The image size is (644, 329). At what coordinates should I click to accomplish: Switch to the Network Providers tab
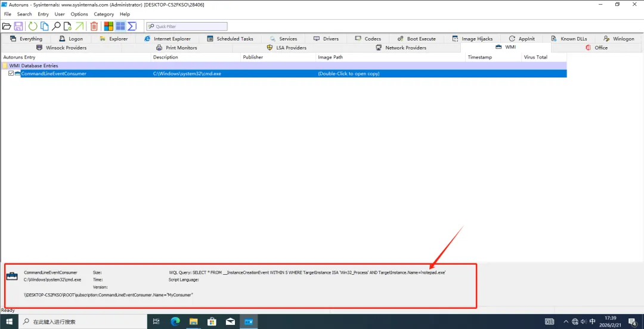point(401,48)
